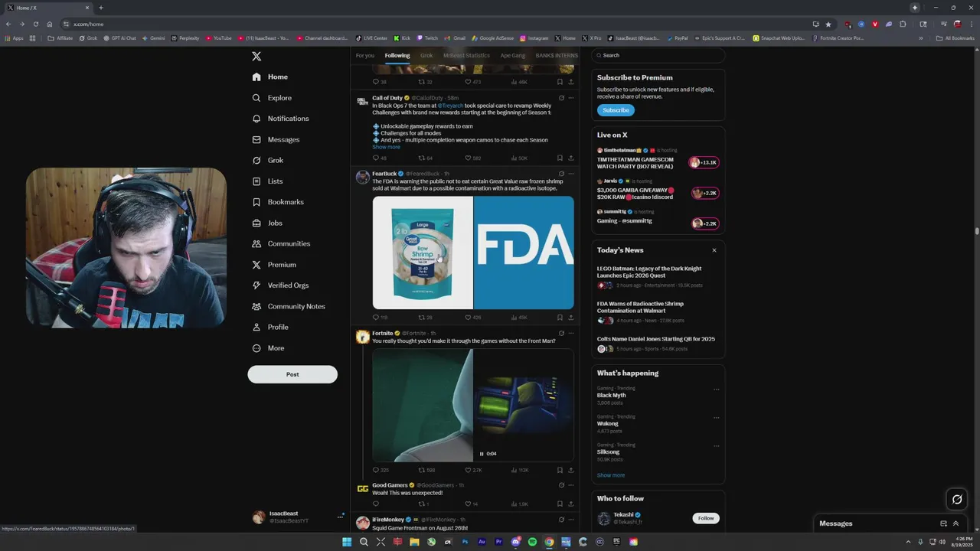Screen dimensions: 980x551
Task: Open Twitch bookmark in bookmarks bar
Action: [x=427, y=37]
